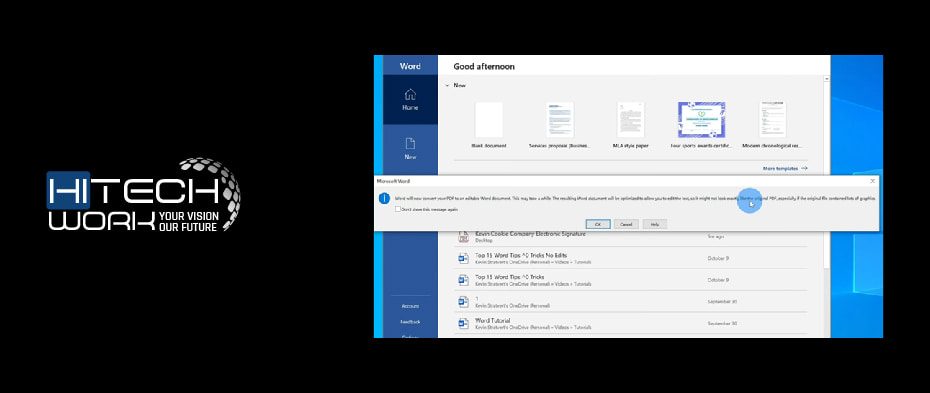
Task: Pick the MLA style paper template
Action: [630, 124]
